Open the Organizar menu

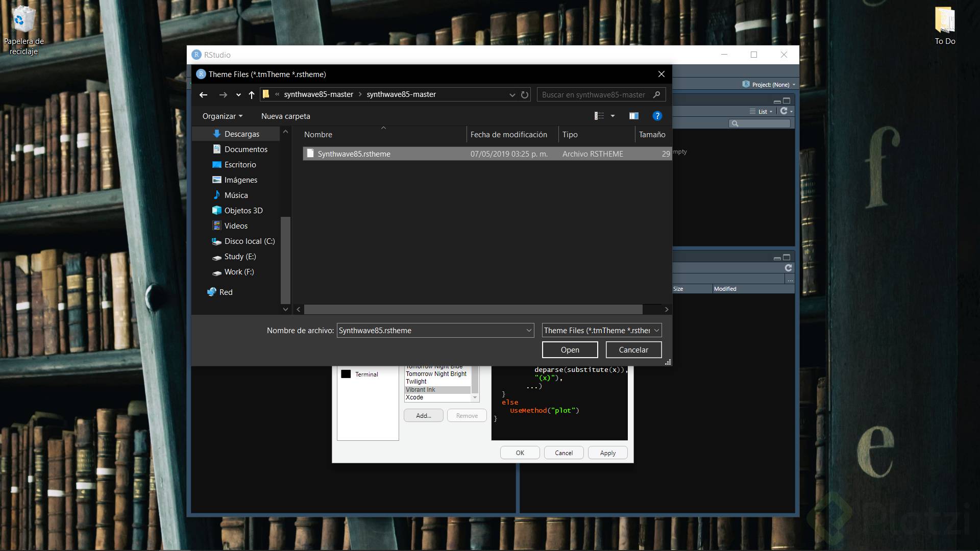223,116
